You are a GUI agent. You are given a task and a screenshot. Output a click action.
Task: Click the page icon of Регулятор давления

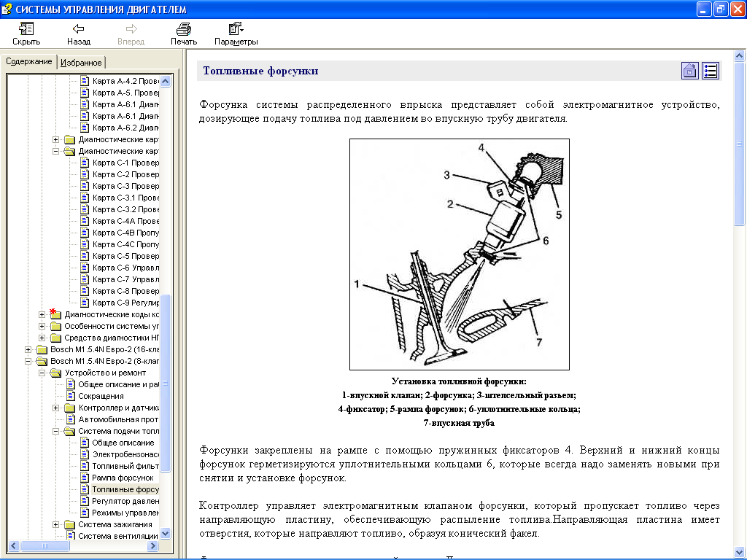85,501
